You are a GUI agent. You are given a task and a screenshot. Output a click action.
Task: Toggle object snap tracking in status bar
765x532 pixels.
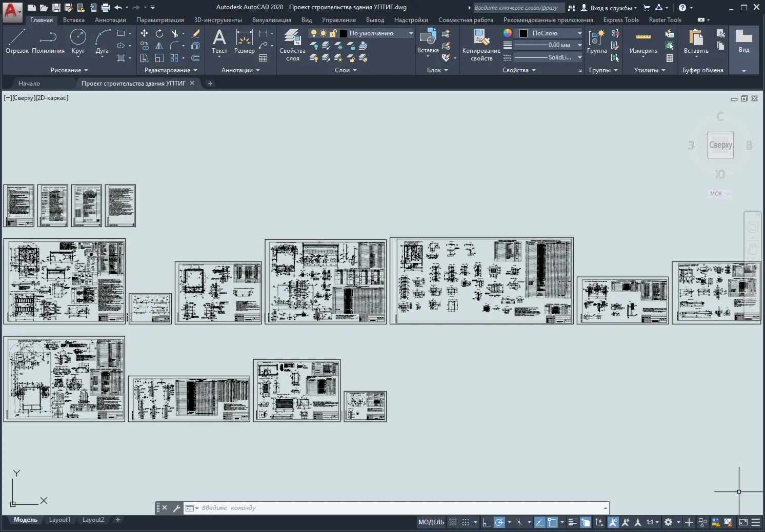(539, 522)
